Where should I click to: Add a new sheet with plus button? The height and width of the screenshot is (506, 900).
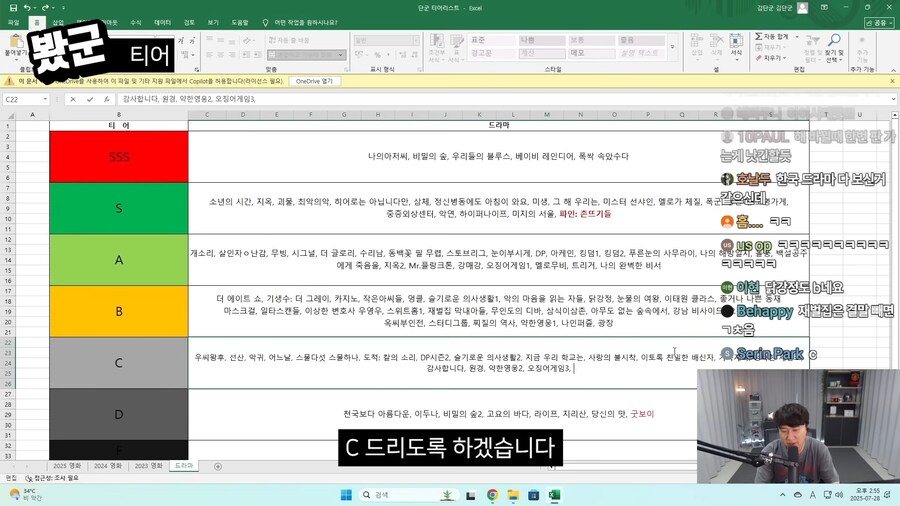[218, 466]
